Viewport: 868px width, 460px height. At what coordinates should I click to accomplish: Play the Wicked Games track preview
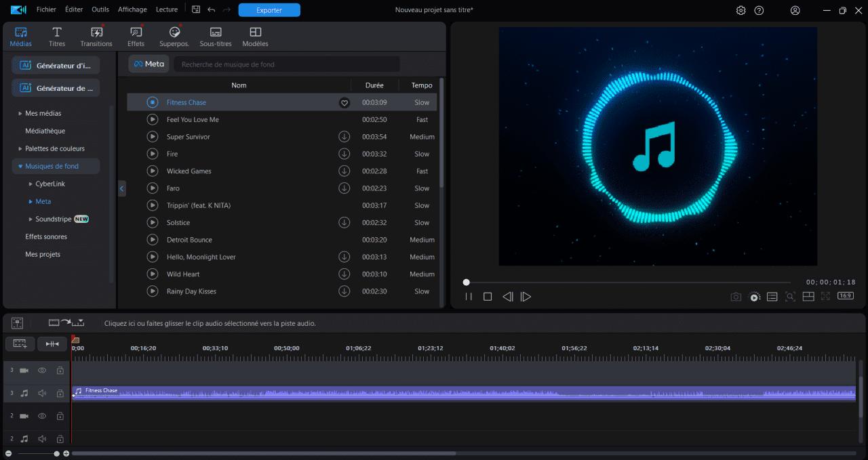pos(153,171)
